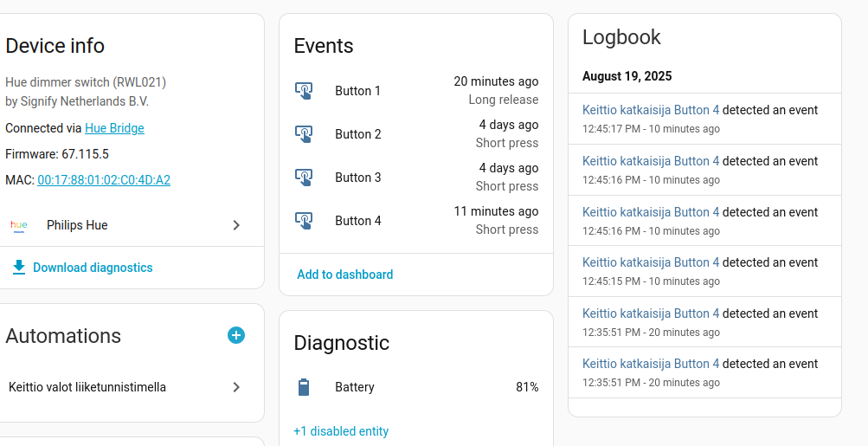Viewport: 868px width, 446px height.
Task: Select the Button 4 event row label
Action: pos(358,221)
